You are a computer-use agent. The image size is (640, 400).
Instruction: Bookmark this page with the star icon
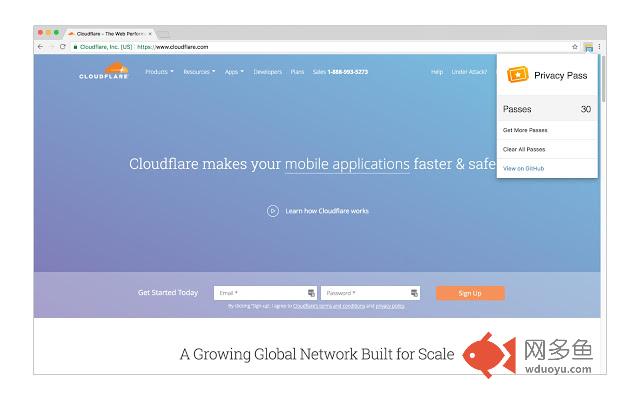coord(575,46)
